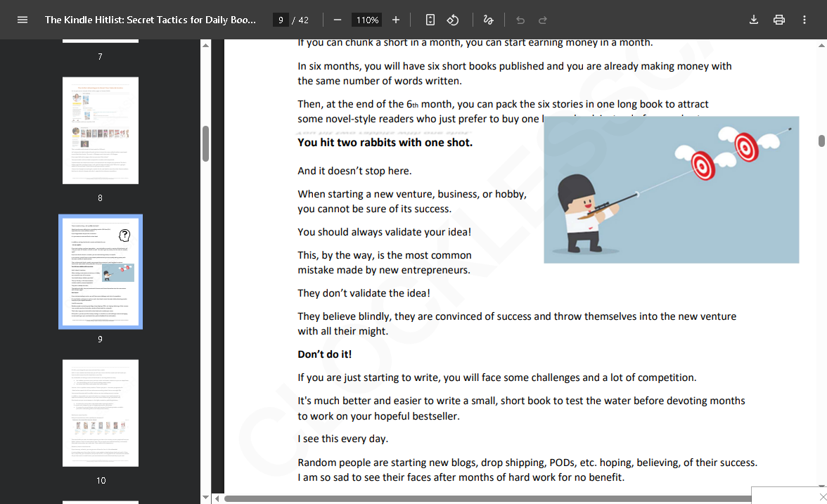This screenshot has height=504, width=827.
Task: Open the page 8 thumbnail
Action: [x=101, y=131]
